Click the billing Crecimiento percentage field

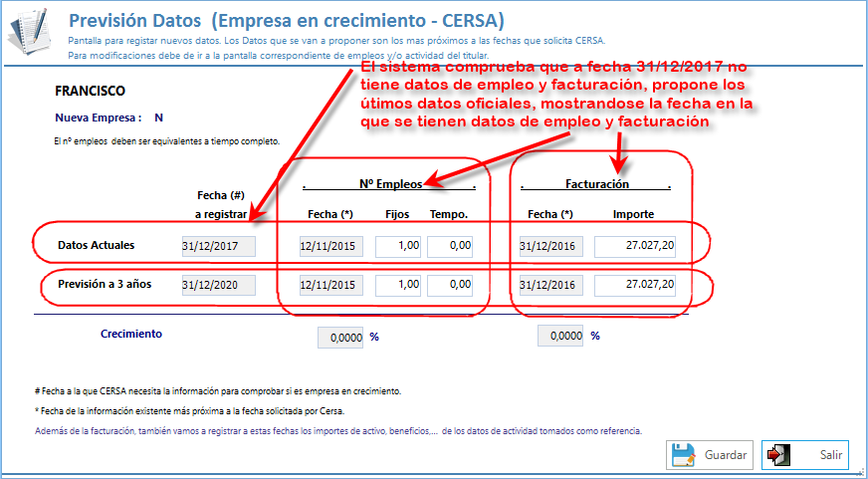pos(560,337)
